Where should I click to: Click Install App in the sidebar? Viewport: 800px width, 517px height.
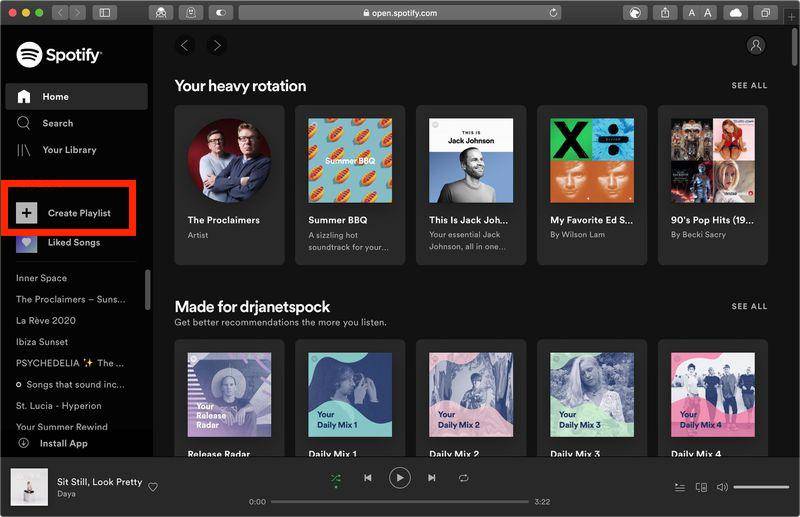point(63,443)
